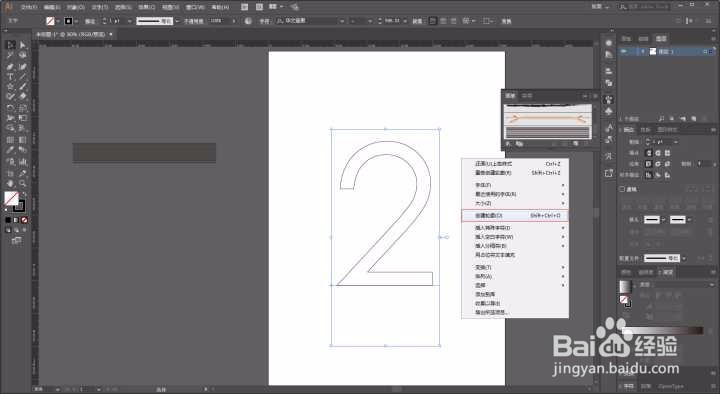
Task: Open the Character panel icon in dock
Action: point(609,128)
